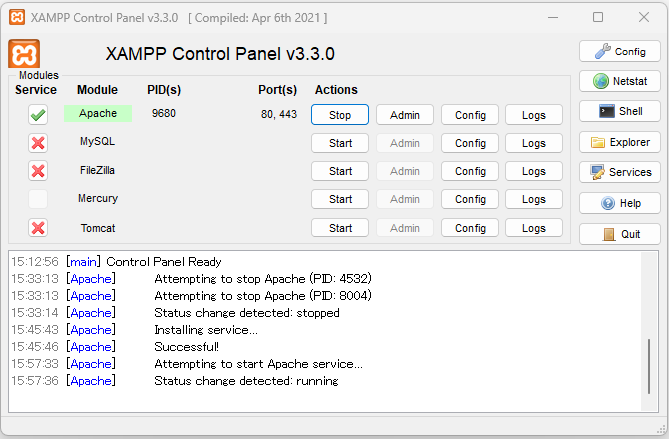Screen dimensions: 669x439
Task: Click the XAMPP title bar icon
Action: (x=17, y=17)
